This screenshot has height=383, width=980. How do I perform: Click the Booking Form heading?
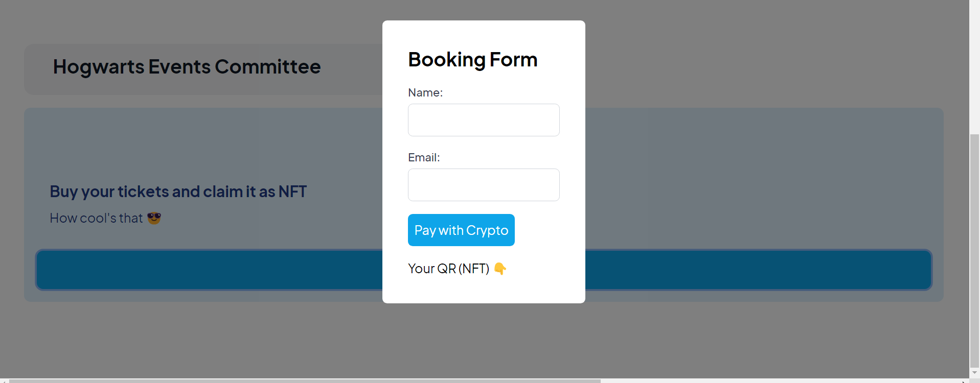tap(472, 60)
